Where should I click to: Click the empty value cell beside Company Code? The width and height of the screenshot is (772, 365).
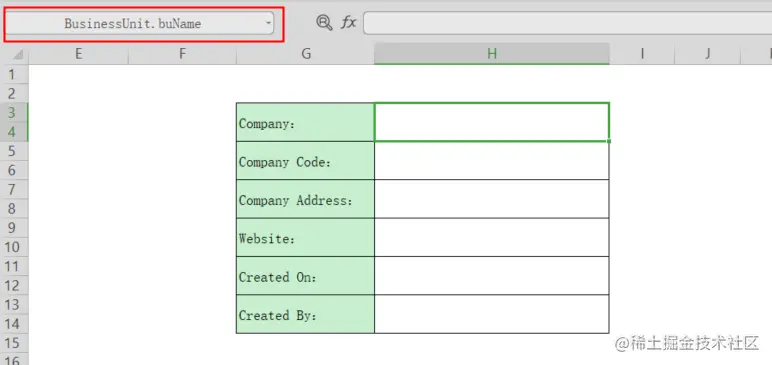coord(492,161)
